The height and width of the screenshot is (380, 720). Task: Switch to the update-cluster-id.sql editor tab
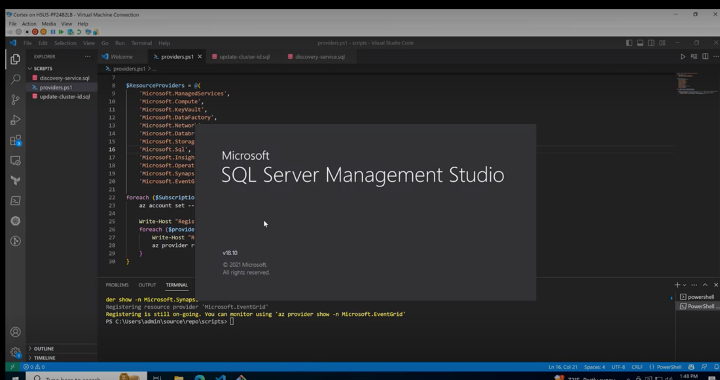[244, 57]
